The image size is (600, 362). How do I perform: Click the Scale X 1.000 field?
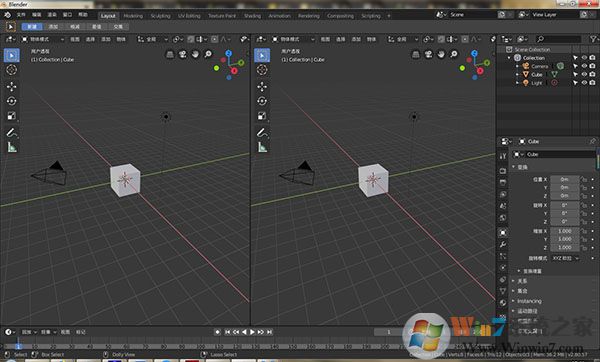tap(564, 231)
